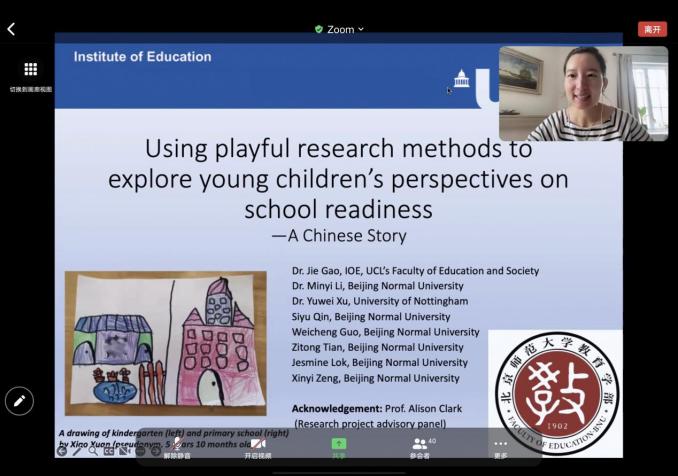Click the UCL dome logo on slide
678x476 pixels.
[461, 79]
